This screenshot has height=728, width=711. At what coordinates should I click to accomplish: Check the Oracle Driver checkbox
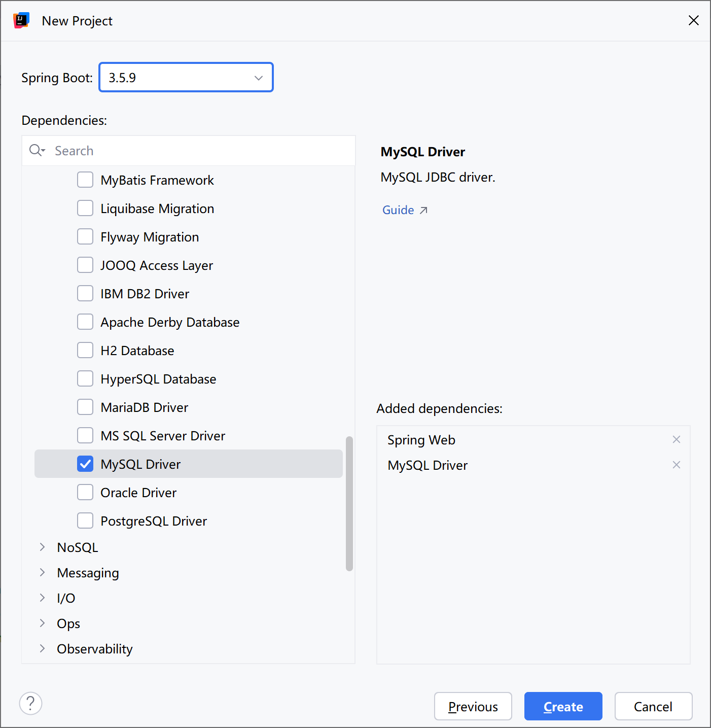(85, 492)
